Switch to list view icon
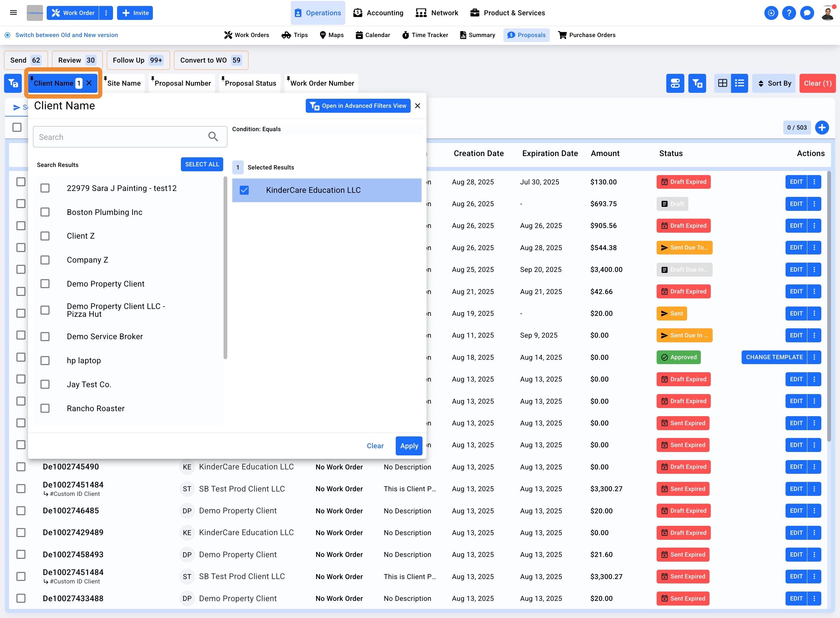The image size is (840, 618). tap(739, 83)
